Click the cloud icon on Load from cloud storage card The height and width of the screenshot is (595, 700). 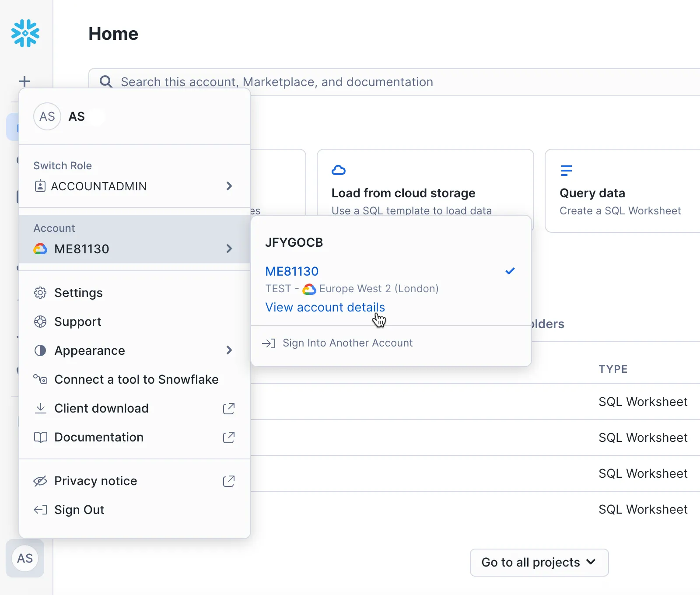[339, 170]
